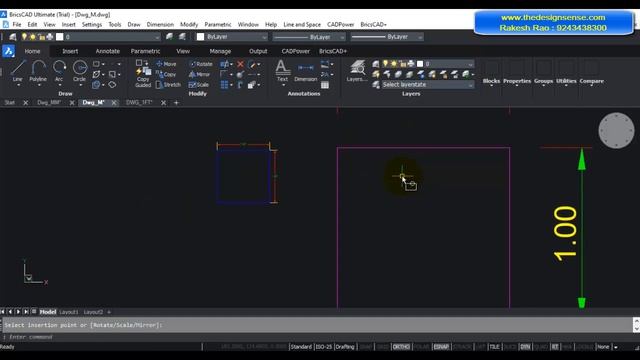Click the Standard text style in status bar
The width and height of the screenshot is (640, 360).
301,347
